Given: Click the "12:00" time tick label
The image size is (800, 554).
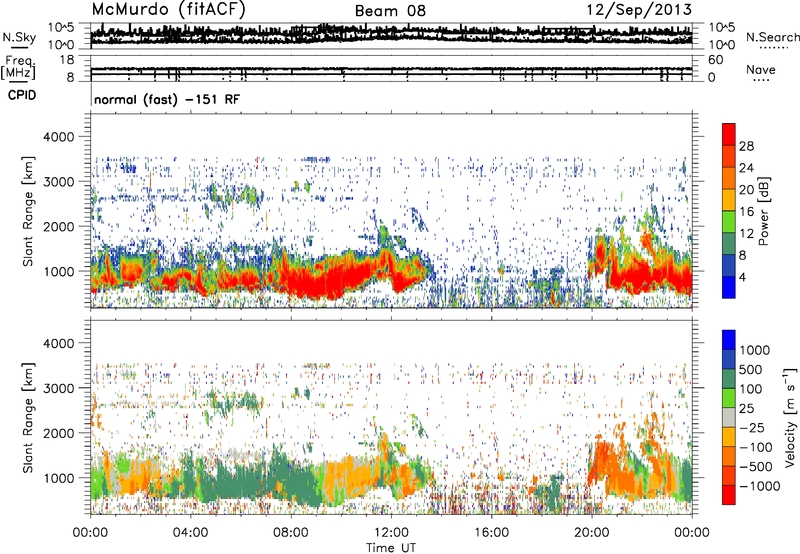Looking at the screenshot, I should (391, 533).
